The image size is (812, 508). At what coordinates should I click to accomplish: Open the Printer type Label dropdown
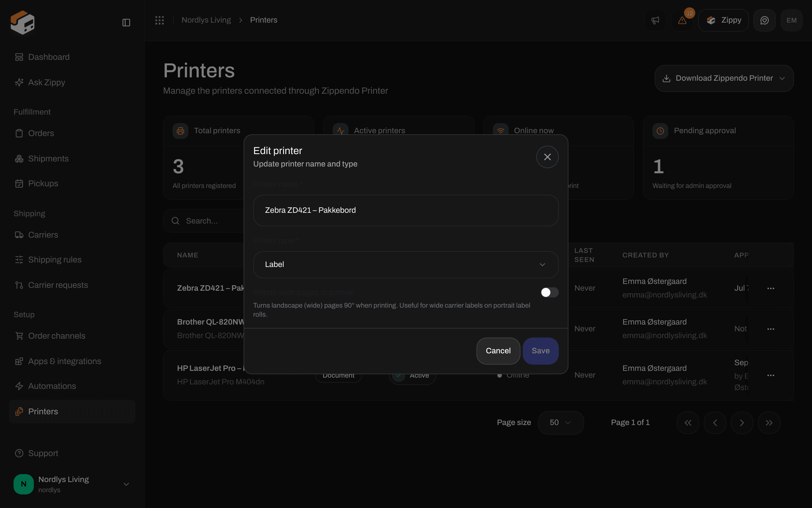pos(406,264)
